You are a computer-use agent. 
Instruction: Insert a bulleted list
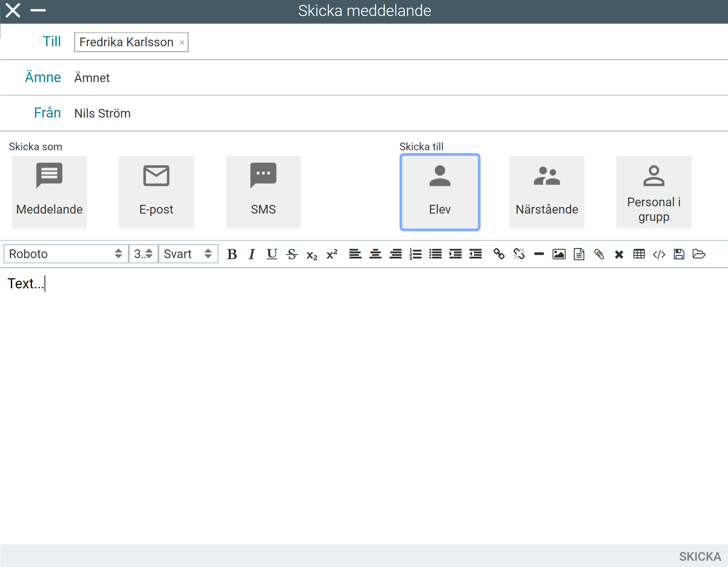click(435, 254)
